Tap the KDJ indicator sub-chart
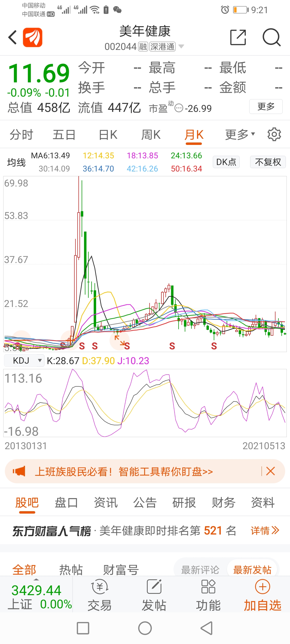 [x=145, y=403]
